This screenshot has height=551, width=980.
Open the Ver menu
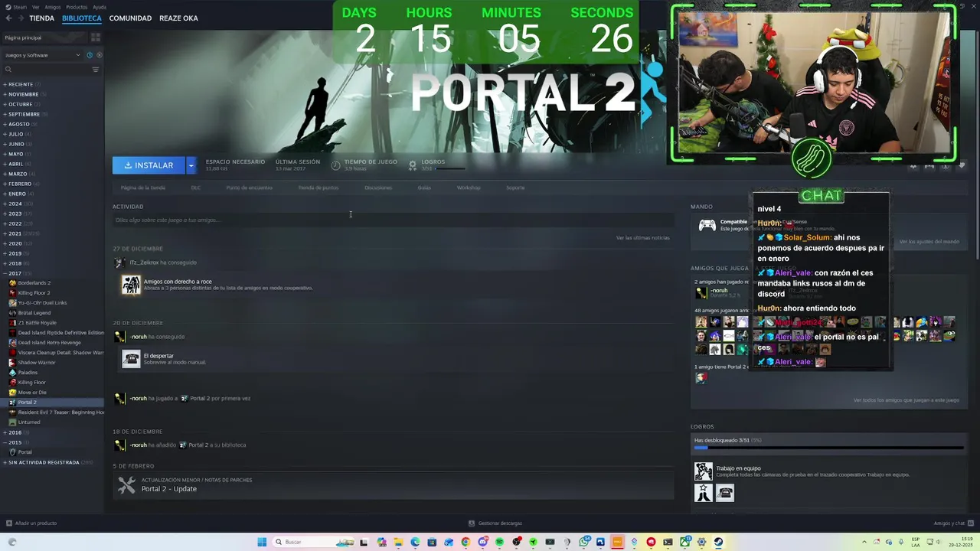36,7
